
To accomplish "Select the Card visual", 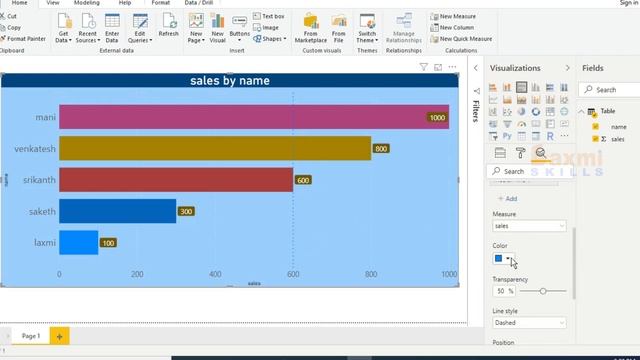I will point(536,124).
